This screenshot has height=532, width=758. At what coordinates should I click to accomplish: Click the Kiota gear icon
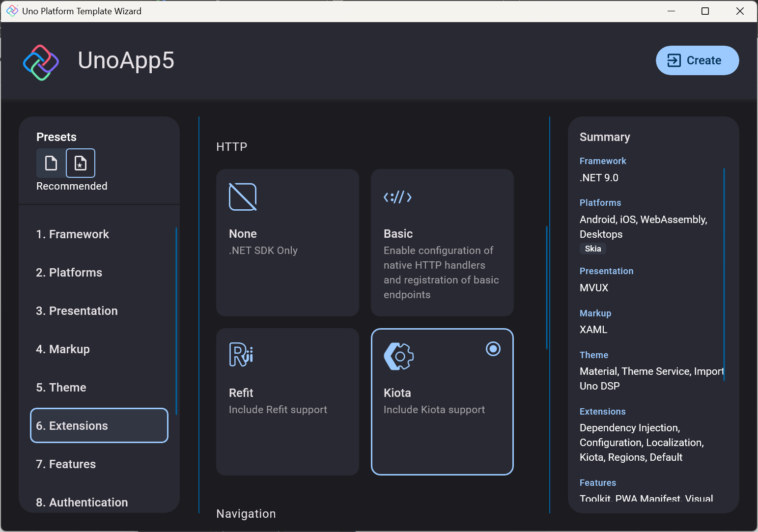[398, 356]
